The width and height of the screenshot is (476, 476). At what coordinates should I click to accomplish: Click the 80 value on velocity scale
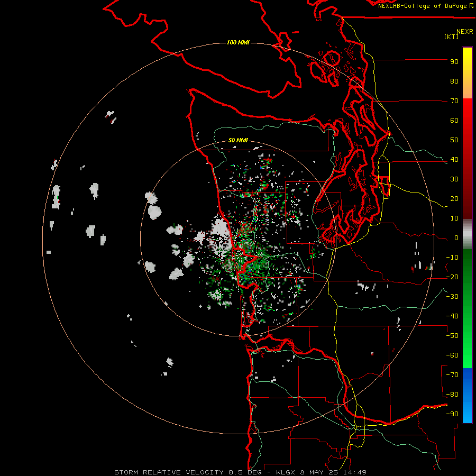pyautogui.click(x=454, y=81)
